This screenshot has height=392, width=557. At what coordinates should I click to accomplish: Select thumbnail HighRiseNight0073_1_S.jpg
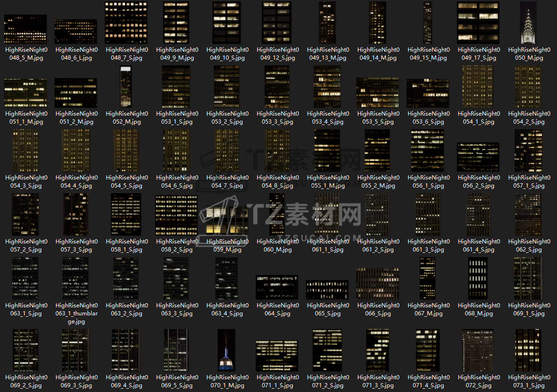tap(528, 350)
